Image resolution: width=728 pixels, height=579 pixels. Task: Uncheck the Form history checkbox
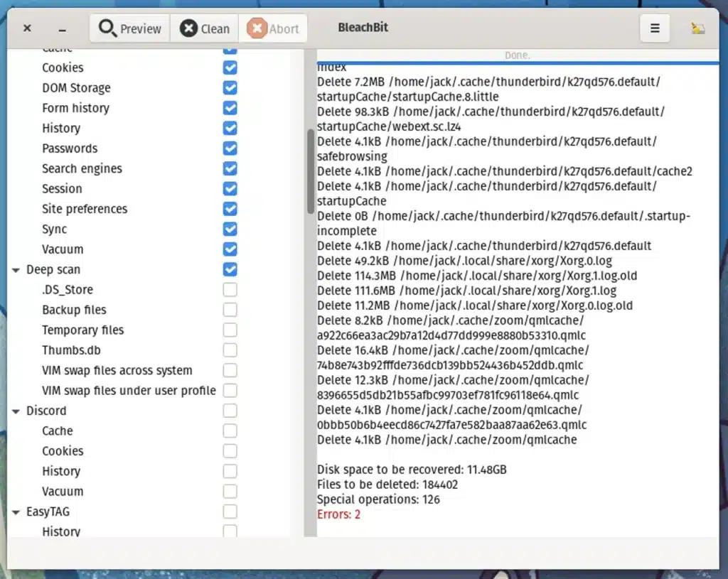pyautogui.click(x=230, y=108)
